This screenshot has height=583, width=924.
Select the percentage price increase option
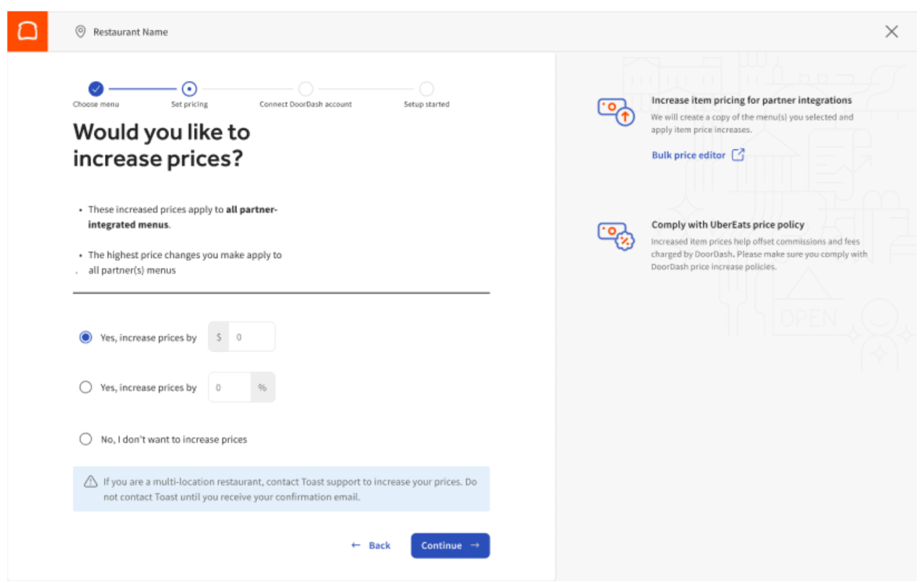click(x=85, y=387)
